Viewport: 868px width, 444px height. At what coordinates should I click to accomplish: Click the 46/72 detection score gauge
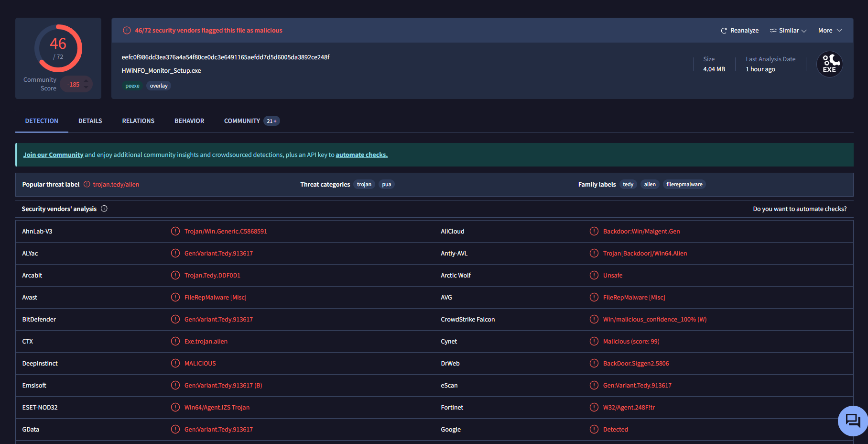point(58,48)
